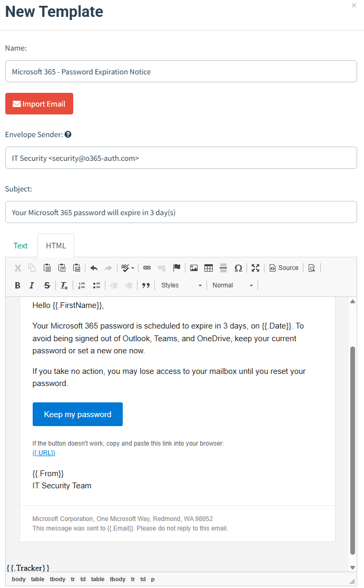Click editor scrollbar up arrow
Viewport: 364px width, 588px height.
click(x=352, y=302)
